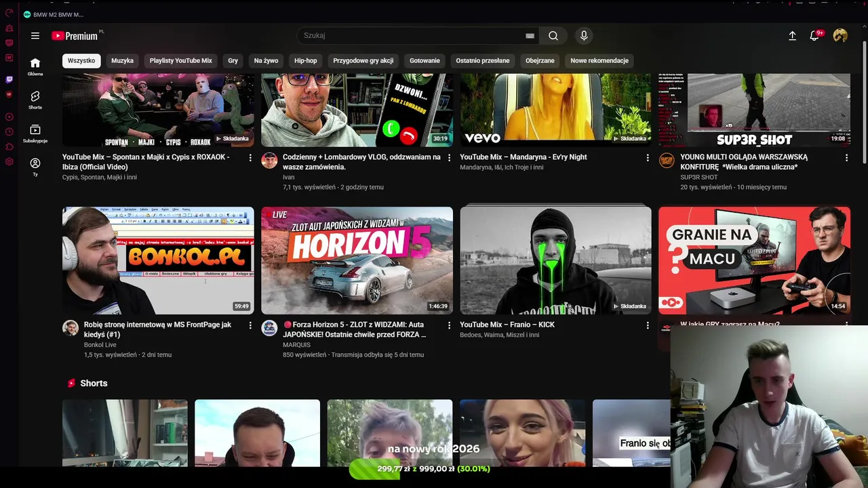
Task: Select the Na żywo filter chip
Action: tap(266, 60)
